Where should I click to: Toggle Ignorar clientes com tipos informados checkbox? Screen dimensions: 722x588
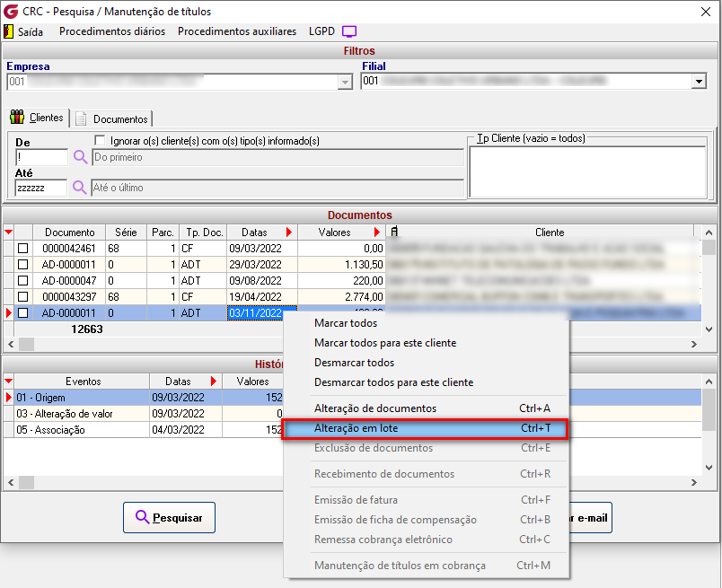point(100,140)
